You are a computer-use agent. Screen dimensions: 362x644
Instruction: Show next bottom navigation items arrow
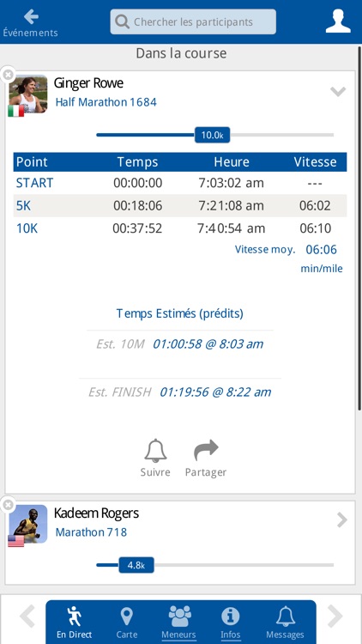click(x=335, y=617)
